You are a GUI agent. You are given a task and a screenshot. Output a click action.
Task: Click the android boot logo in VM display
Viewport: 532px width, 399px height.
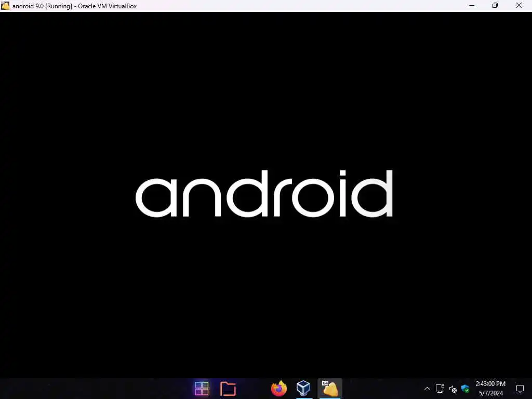(264, 193)
